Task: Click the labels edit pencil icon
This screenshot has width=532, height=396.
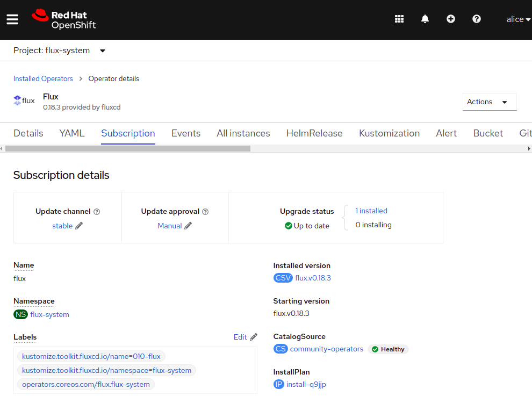Action: pos(254,337)
